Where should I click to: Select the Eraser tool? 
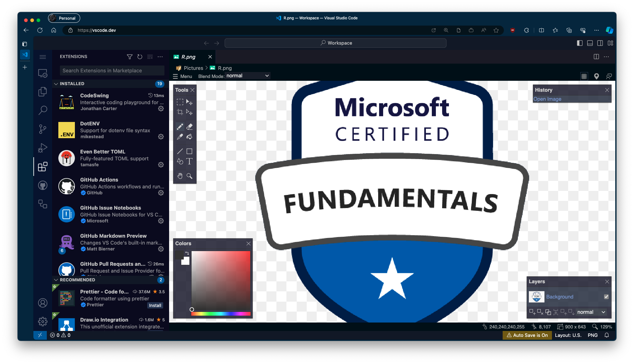coord(189,127)
